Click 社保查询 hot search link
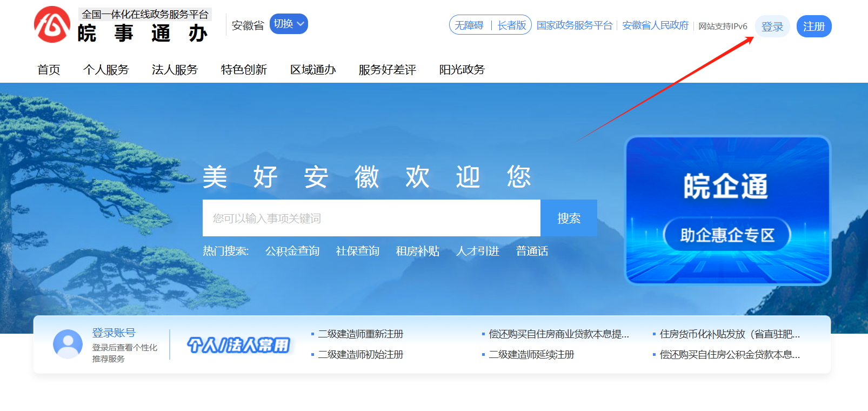 click(x=357, y=251)
